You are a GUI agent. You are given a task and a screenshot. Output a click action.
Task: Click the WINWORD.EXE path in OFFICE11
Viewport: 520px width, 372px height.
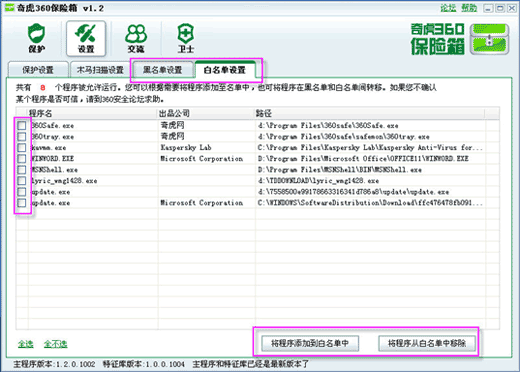[363, 159]
